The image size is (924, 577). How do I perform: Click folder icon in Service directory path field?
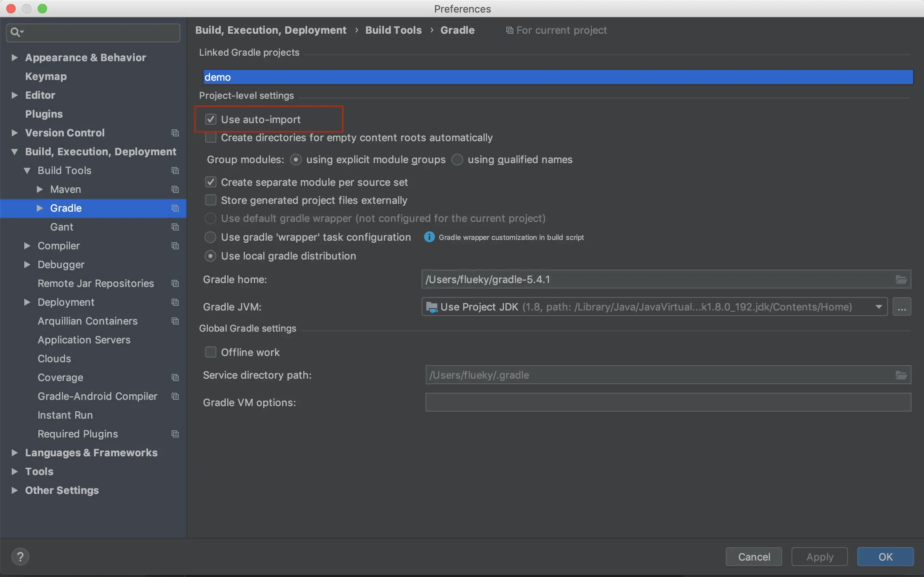tap(901, 375)
